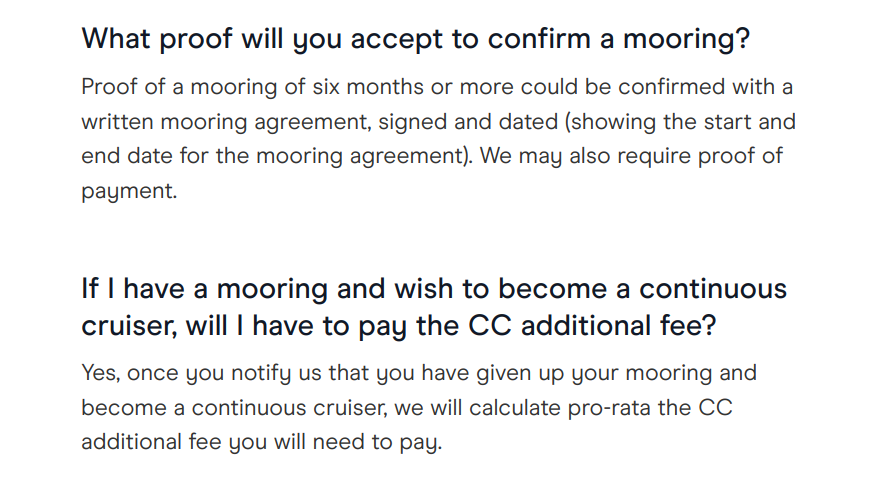Click the heading about proof to confirm a mooring
This screenshot has width=879, height=492.
415,40
